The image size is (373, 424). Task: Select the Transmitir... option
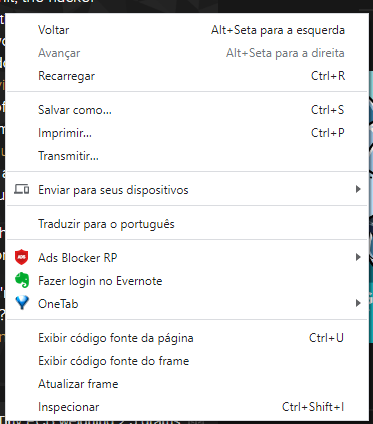(187, 156)
